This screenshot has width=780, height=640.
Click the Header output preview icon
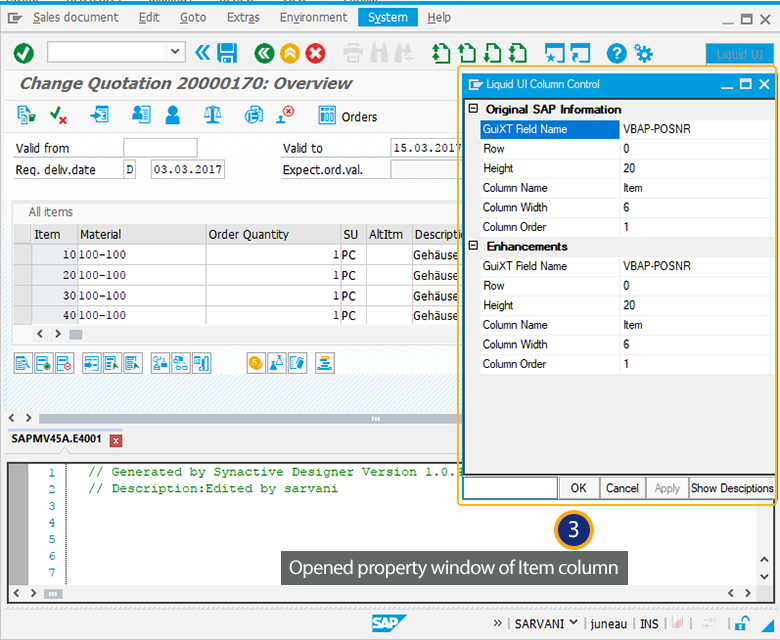click(99, 115)
